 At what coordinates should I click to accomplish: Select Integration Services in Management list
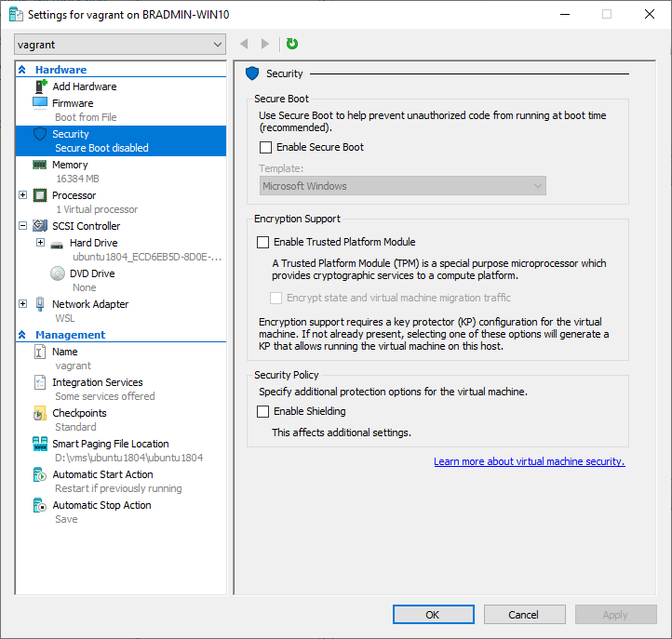click(x=97, y=382)
